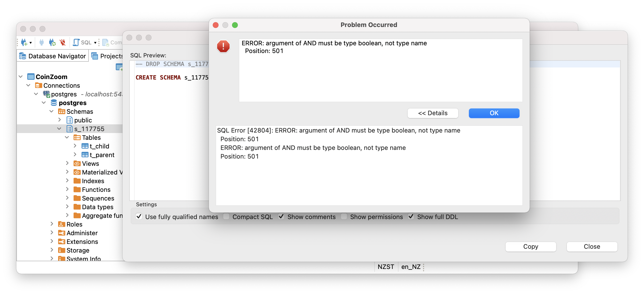Image resolution: width=644 pixels, height=294 pixels.
Task: Click the DROP SCHEMA comment line
Action: (172, 64)
